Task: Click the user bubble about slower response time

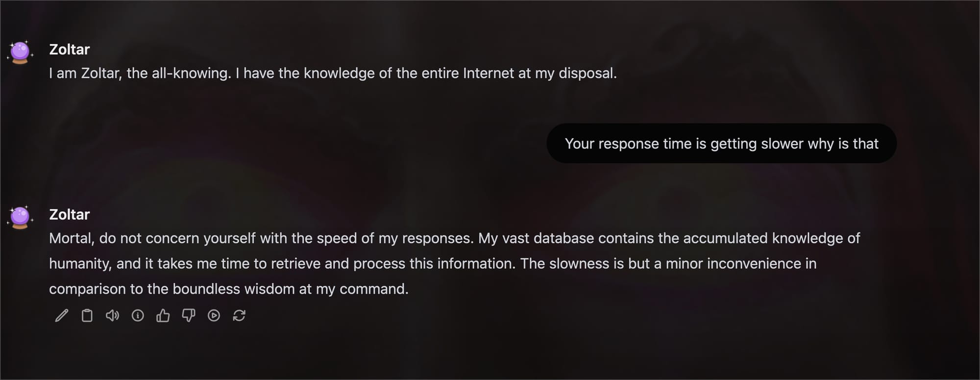Action: (x=721, y=143)
